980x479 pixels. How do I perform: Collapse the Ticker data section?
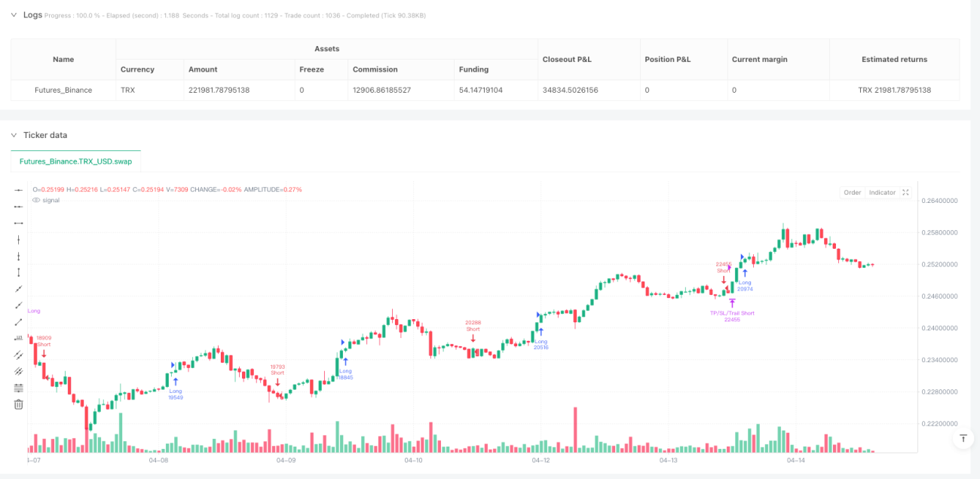tap(14, 135)
